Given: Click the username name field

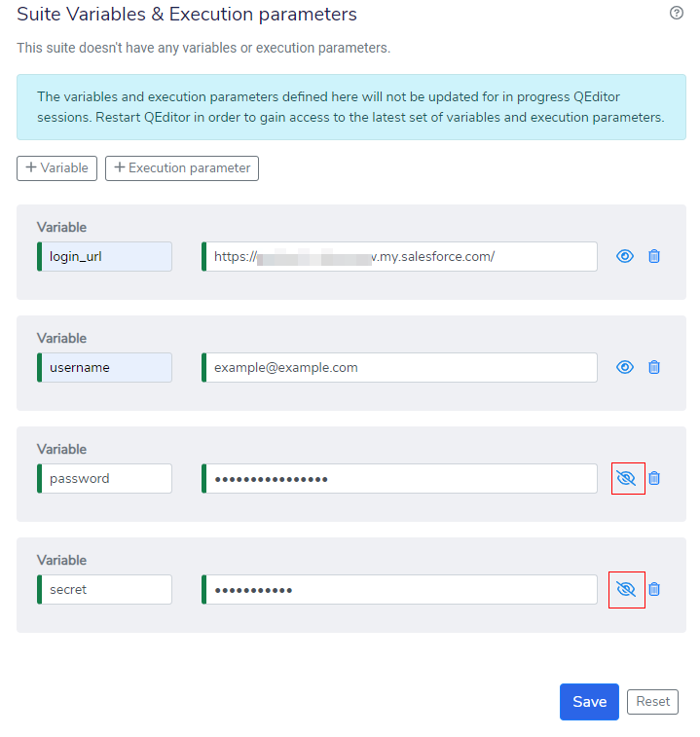Looking at the screenshot, I should (x=105, y=368).
